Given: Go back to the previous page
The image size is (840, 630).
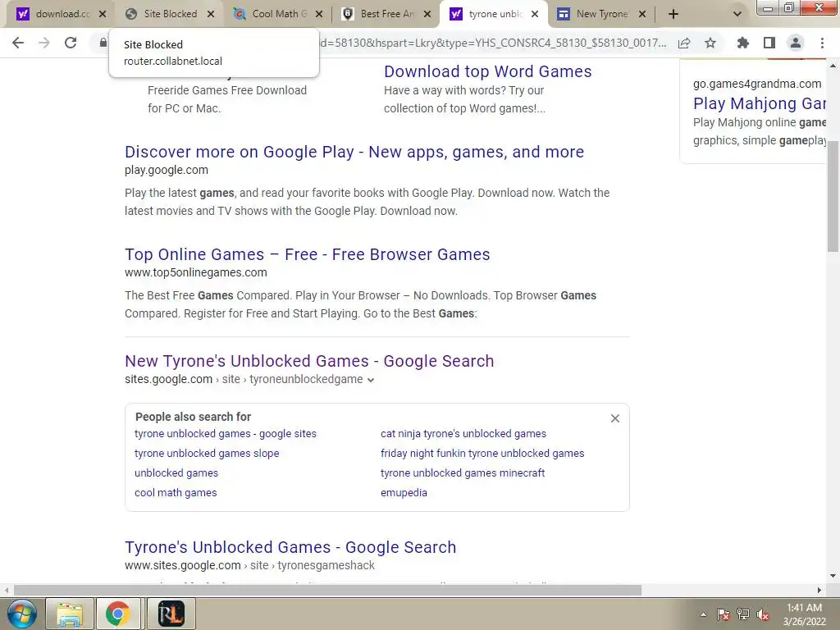Looking at the screenshot, I should click(x=18, y=43).
